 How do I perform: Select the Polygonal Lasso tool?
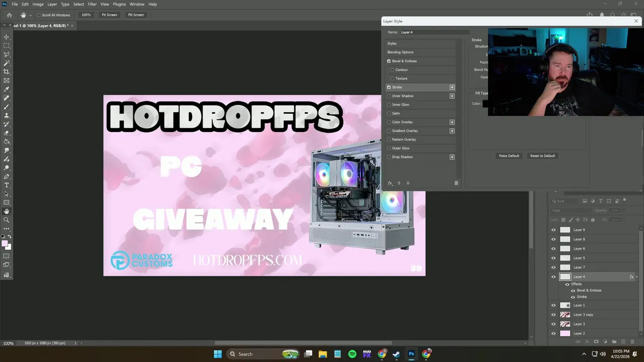(7, 54)
